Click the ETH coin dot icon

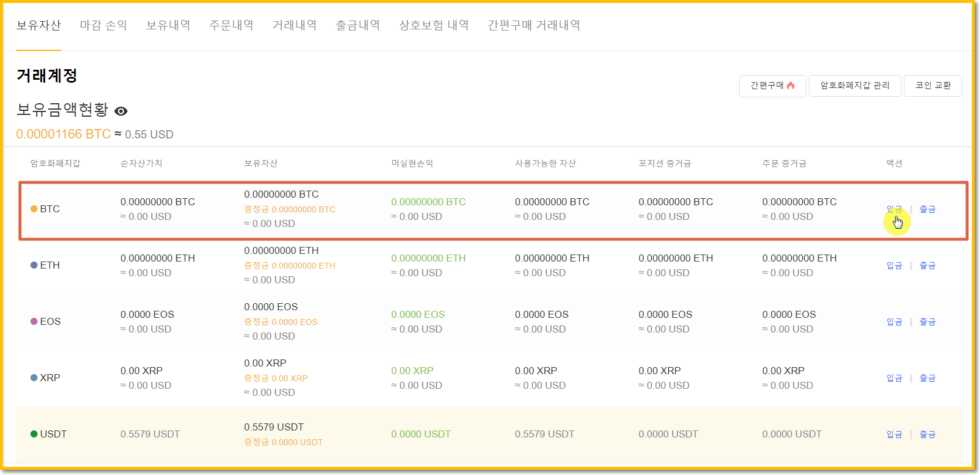[x=34, y=265]
